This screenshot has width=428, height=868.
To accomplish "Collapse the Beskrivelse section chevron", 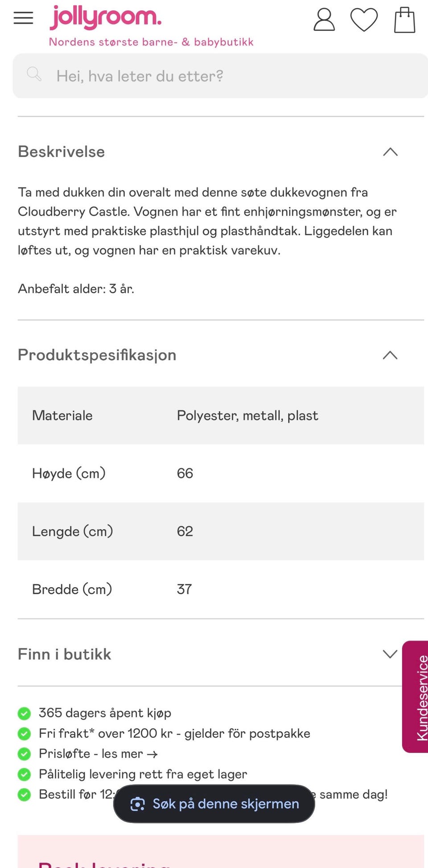I will (390, 152).
